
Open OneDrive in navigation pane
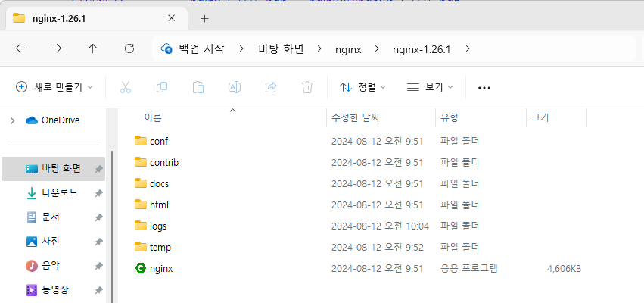click(x=61, y=120)
